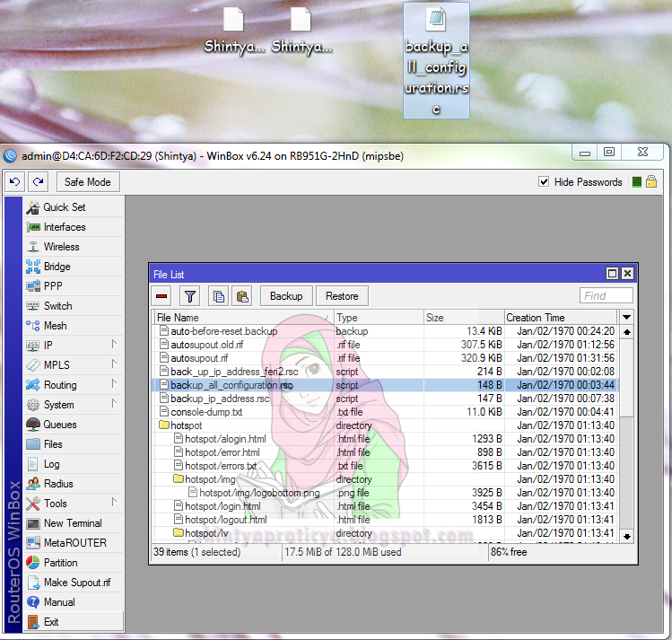Click the System gear icon in sidebar

[33, 405]
